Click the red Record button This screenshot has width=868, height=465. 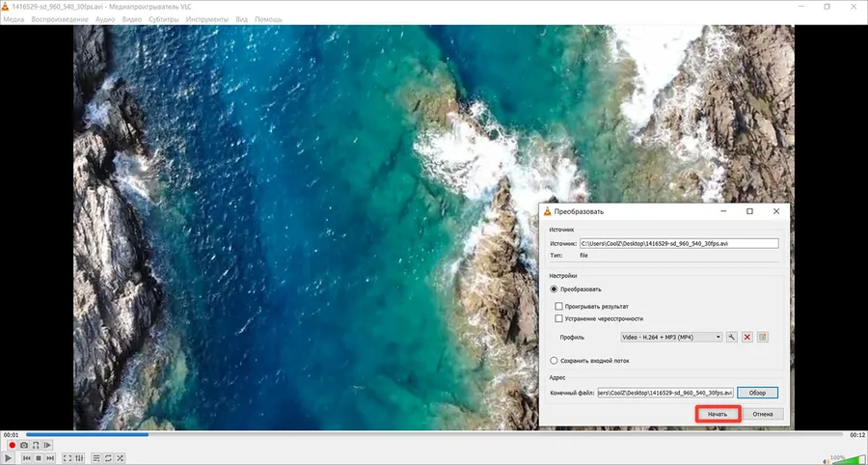click(12, 445)
